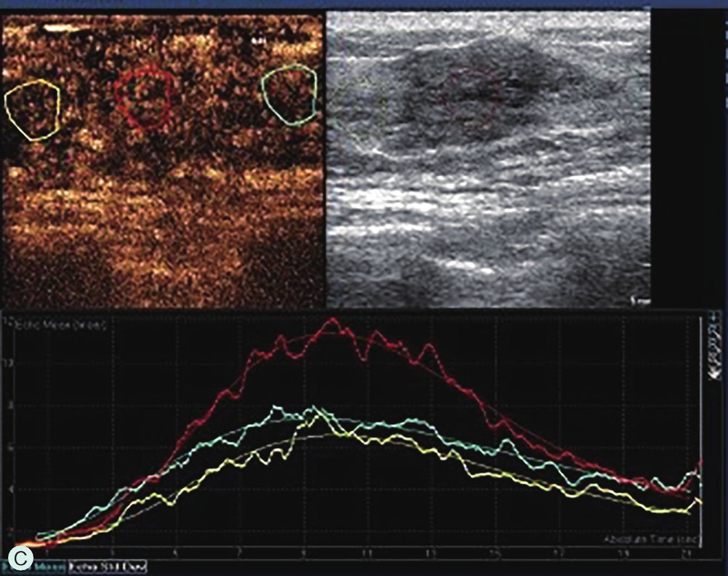Click the red curve's rising end at right edge
The image size is (728, 576).
tap(701, 462)
